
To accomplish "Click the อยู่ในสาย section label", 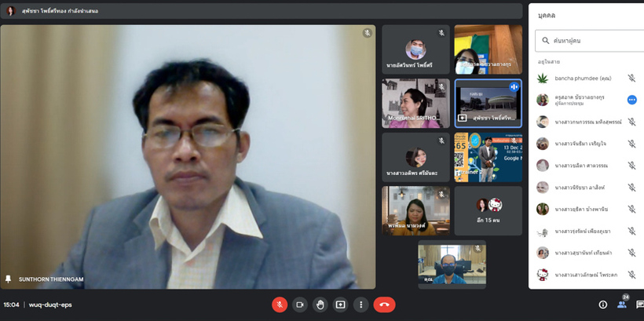I will (549, 61).
